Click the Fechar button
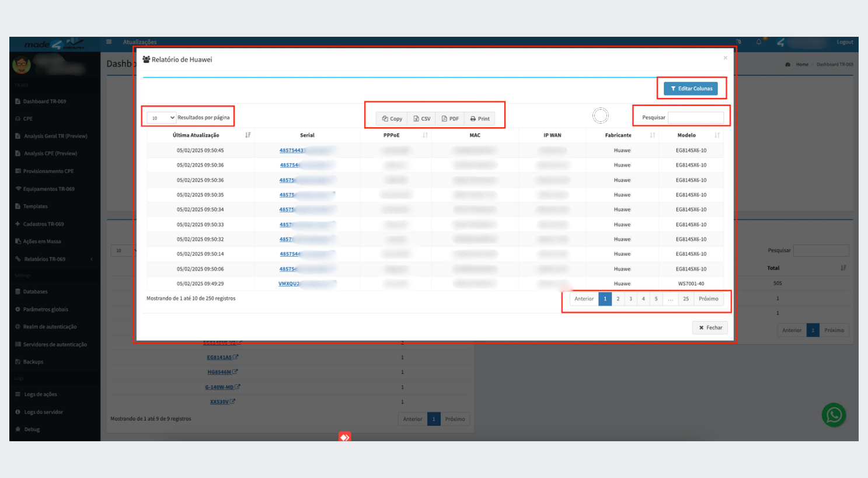This screenshot has height=478, width=868. [710, 328]
